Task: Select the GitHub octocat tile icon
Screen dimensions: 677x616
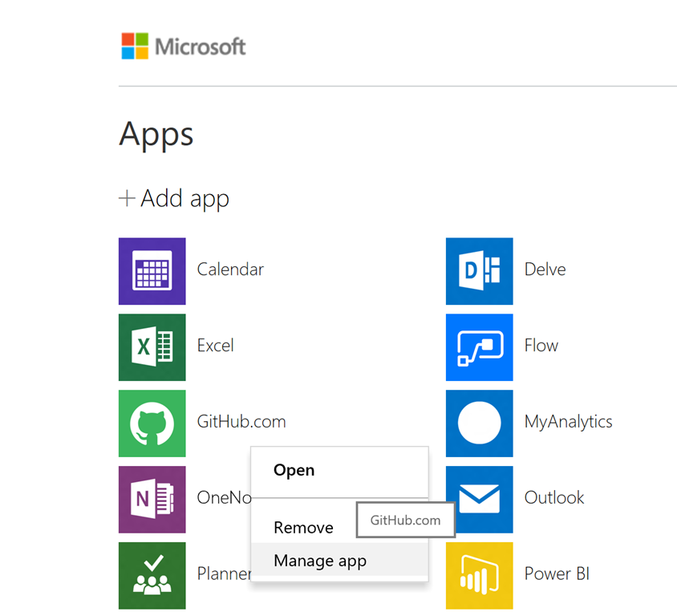Action: tap(152, 423)
